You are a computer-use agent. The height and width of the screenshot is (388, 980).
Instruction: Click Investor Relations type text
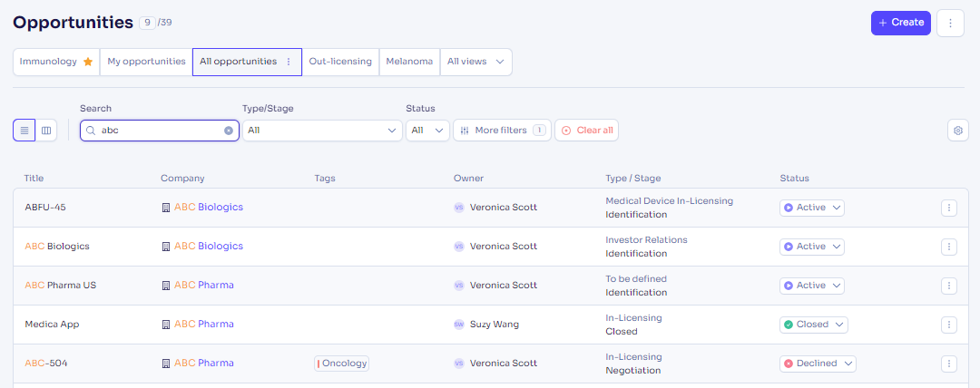pos(646,240)
